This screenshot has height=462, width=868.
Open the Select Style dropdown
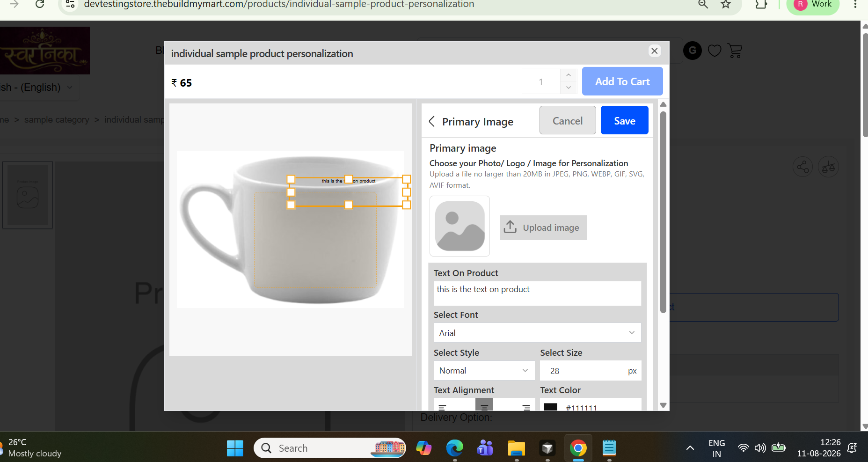[x=484, y=371]
